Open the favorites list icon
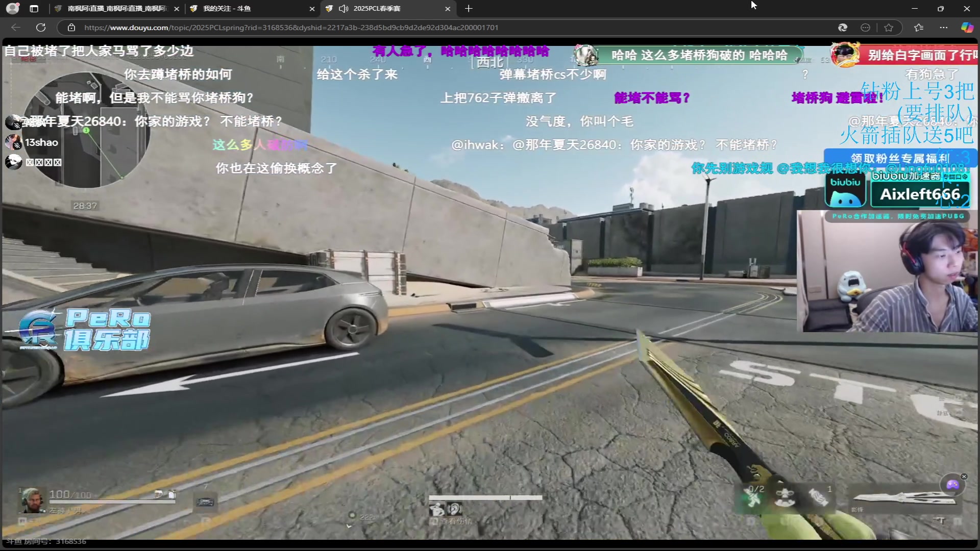The image size is (980, 551). (919, 28)
